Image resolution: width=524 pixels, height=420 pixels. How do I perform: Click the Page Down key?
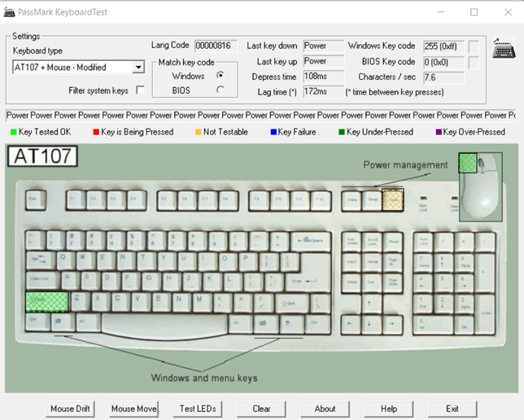tap(393, 283)
